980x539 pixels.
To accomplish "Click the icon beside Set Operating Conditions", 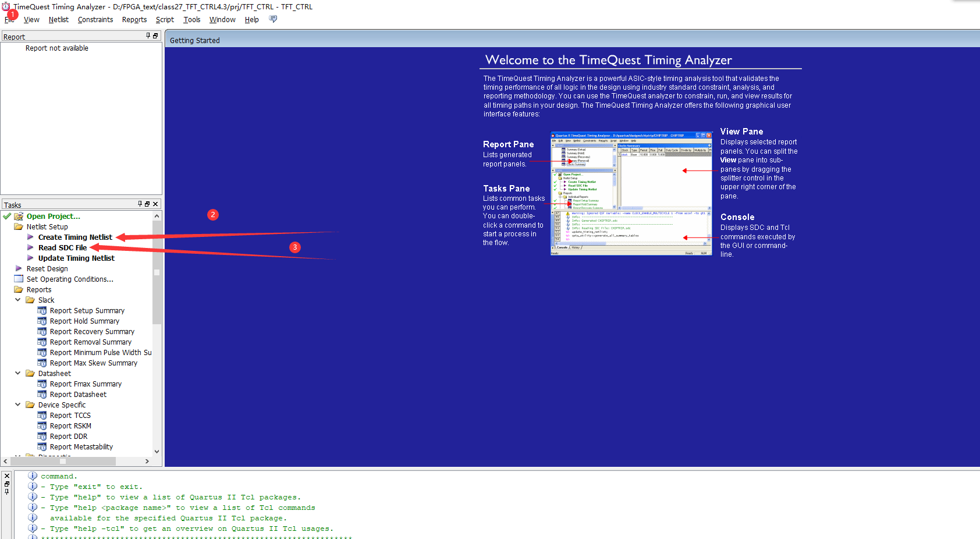I will pos(19,279).
